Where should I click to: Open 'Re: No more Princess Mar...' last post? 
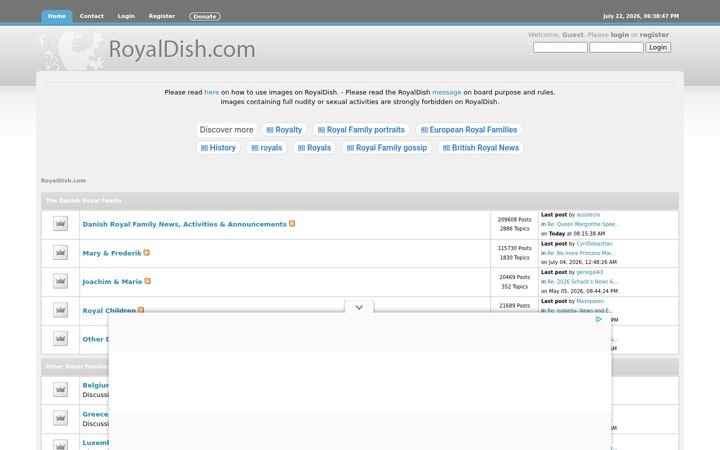pyautogui.click(x=581, y=253)
